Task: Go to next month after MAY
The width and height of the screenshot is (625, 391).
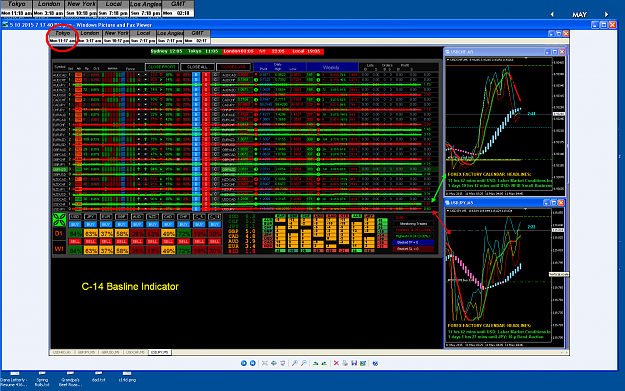Action: point(606,14)
